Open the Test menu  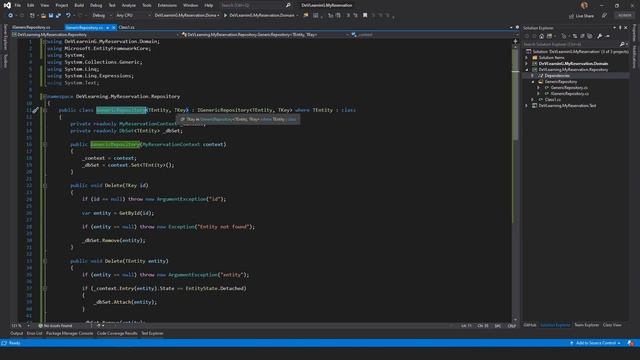pos(112,5)
